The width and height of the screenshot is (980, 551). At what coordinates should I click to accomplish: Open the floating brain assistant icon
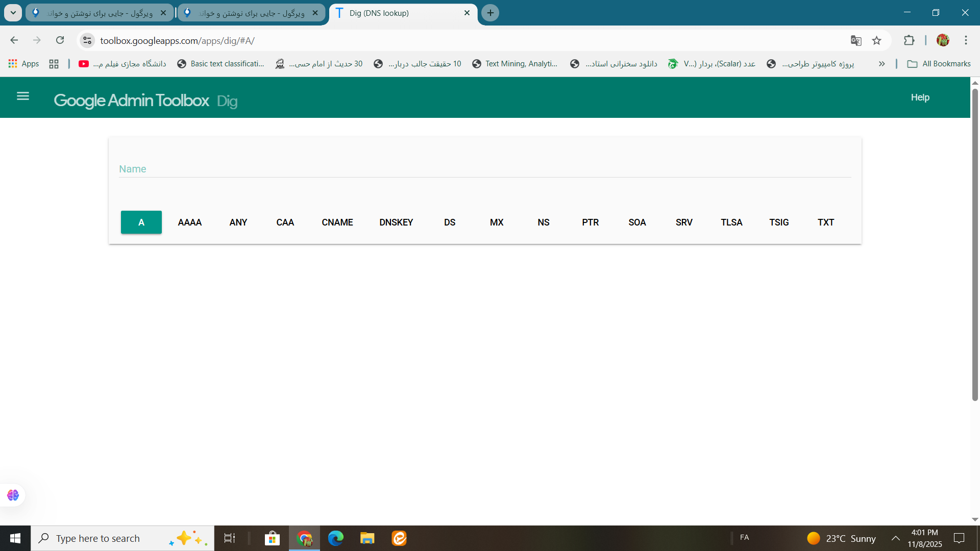(x=13, y=495)
